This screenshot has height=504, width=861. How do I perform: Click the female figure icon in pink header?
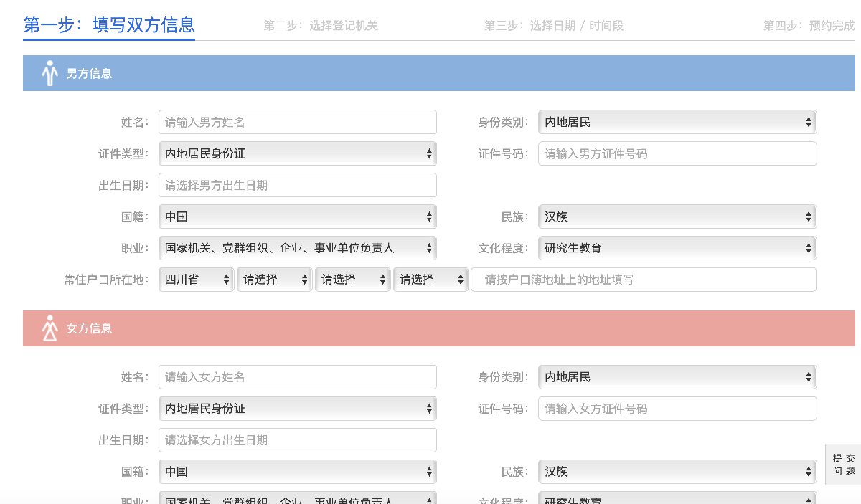(49, 328)
